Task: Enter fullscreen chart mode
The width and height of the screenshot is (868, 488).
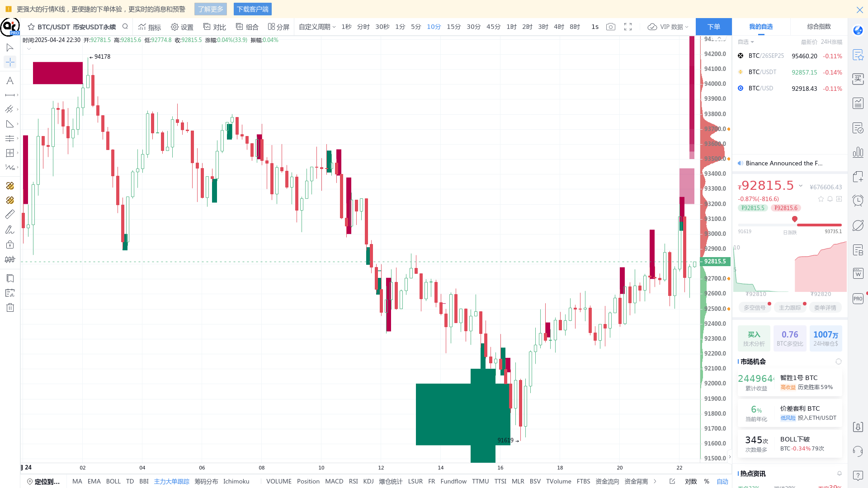Action: pyautogui.click(x=628, y=27)
